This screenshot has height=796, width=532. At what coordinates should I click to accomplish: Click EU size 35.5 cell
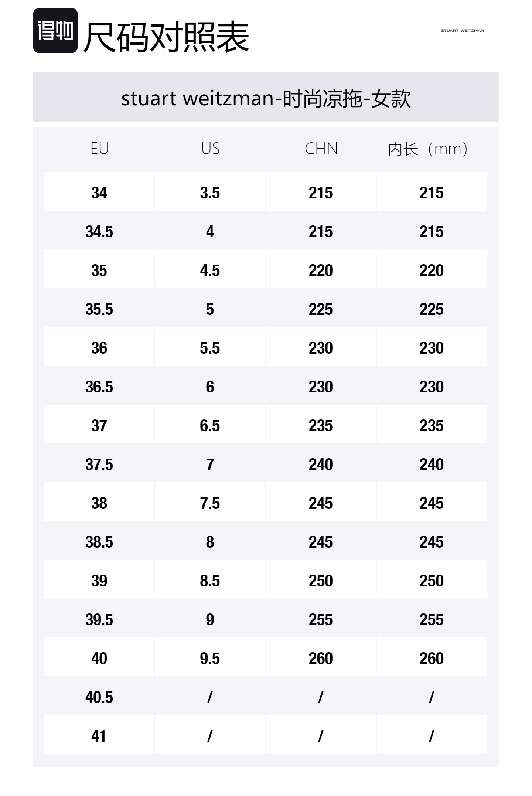tap(99, 309)
